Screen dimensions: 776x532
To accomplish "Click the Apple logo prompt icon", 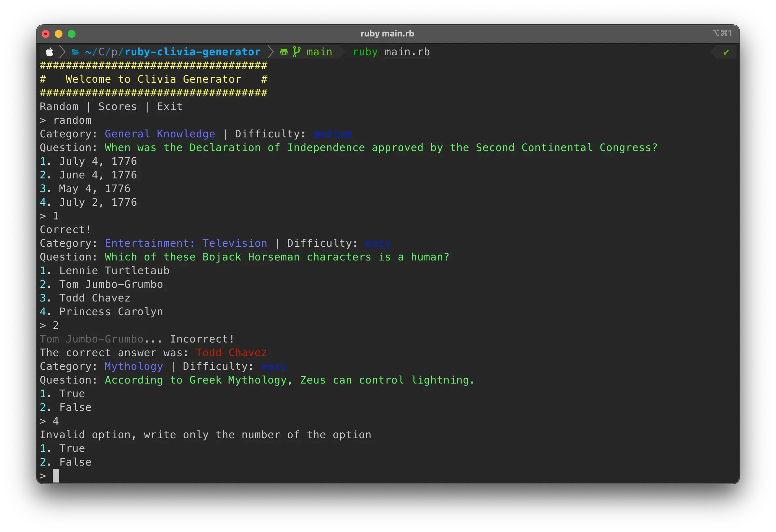I will 49,52.
